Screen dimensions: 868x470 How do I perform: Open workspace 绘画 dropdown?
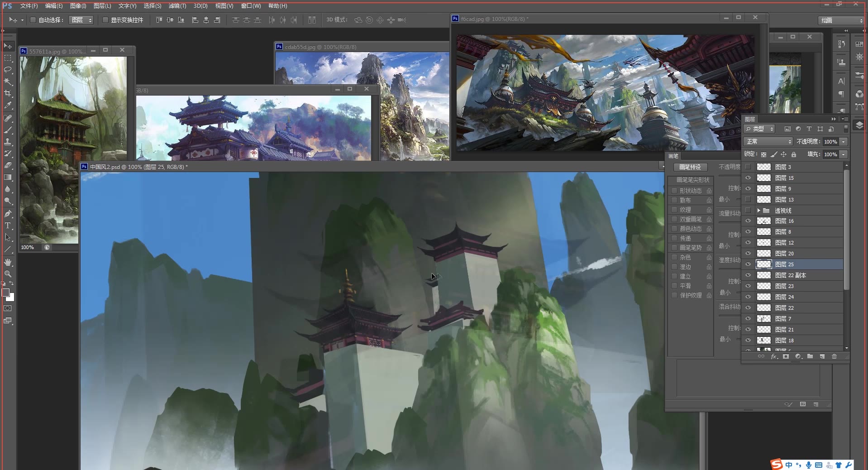[841, 20]
